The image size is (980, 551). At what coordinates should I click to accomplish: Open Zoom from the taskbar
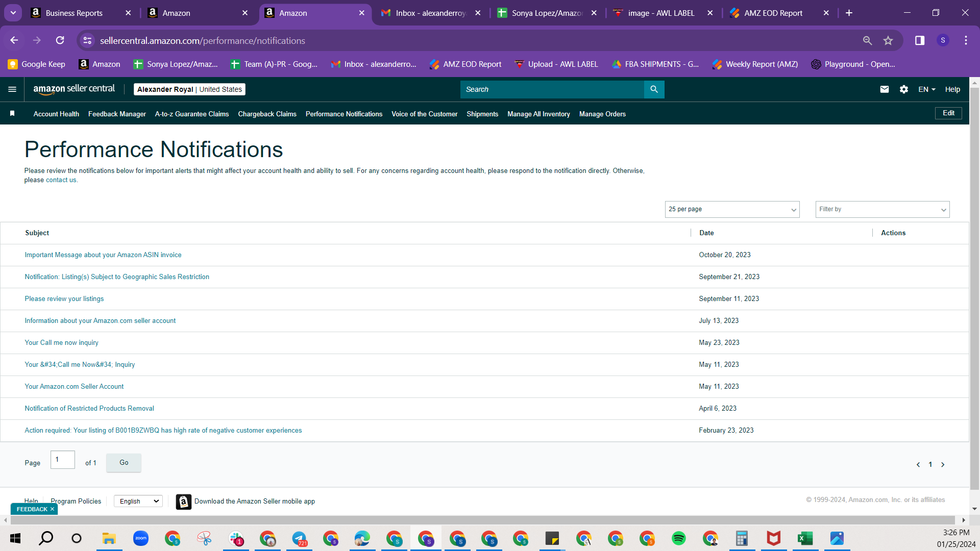pos(140,538)
